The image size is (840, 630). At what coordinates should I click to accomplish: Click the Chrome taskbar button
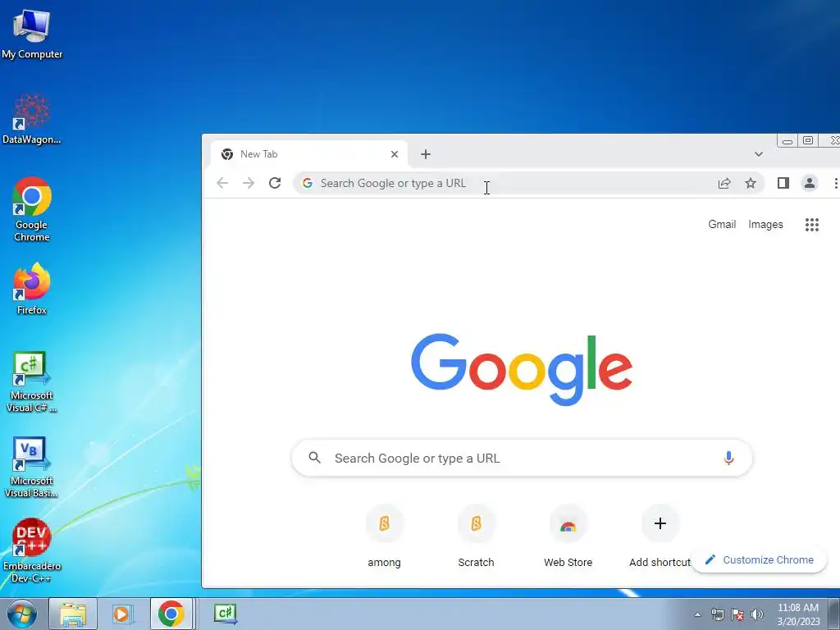click(171, 614)
